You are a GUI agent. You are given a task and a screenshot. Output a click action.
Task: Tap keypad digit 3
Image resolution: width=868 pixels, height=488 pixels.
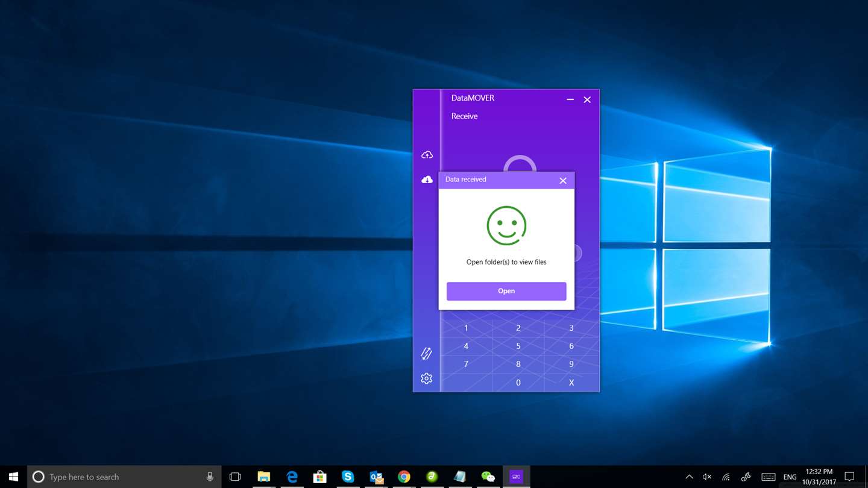click(571, 328)
